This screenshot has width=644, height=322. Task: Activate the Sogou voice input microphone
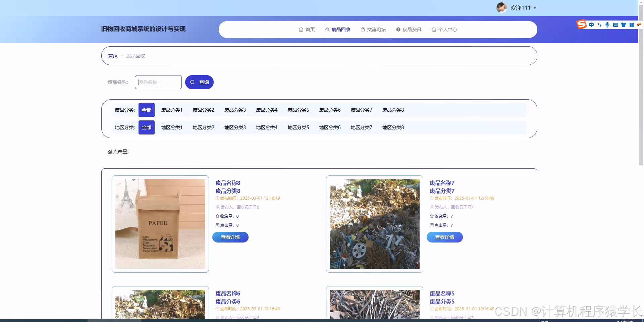(x=607, y=24)
